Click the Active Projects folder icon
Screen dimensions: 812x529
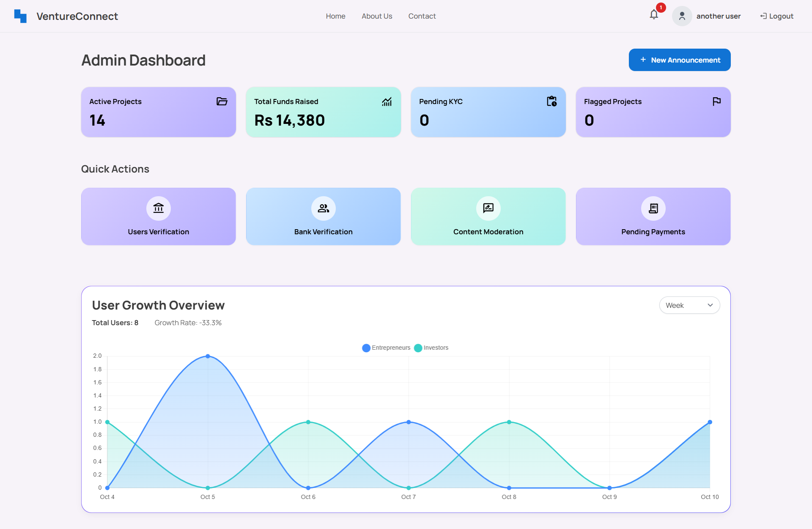tap(222, 101)
